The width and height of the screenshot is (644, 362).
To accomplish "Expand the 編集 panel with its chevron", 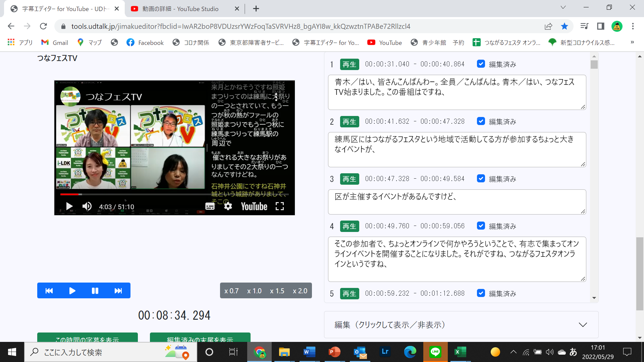I will pos(583,324).
